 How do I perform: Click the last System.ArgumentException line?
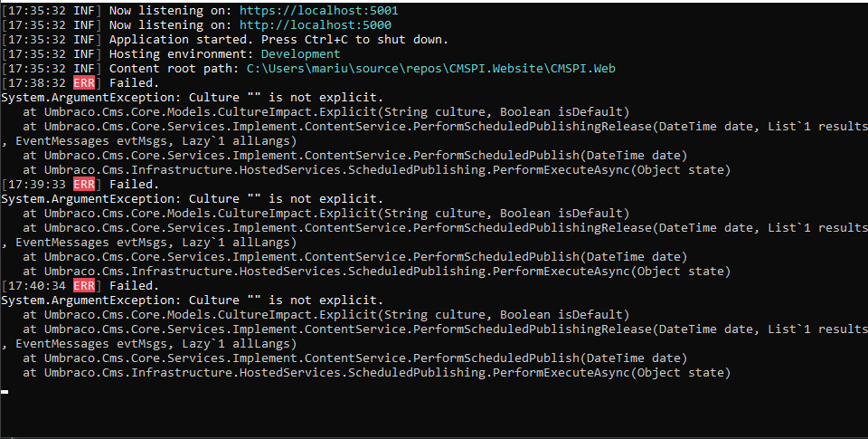click(192, 301)
